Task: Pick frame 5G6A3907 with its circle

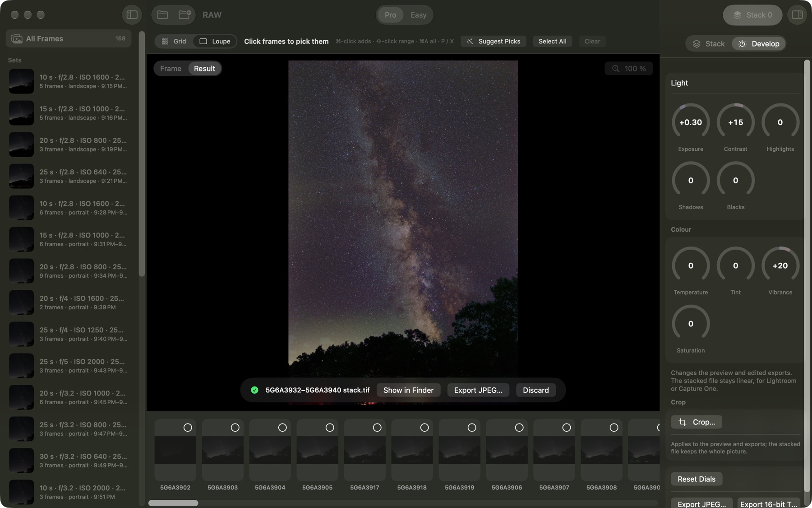Action: [x=567, y=428]
